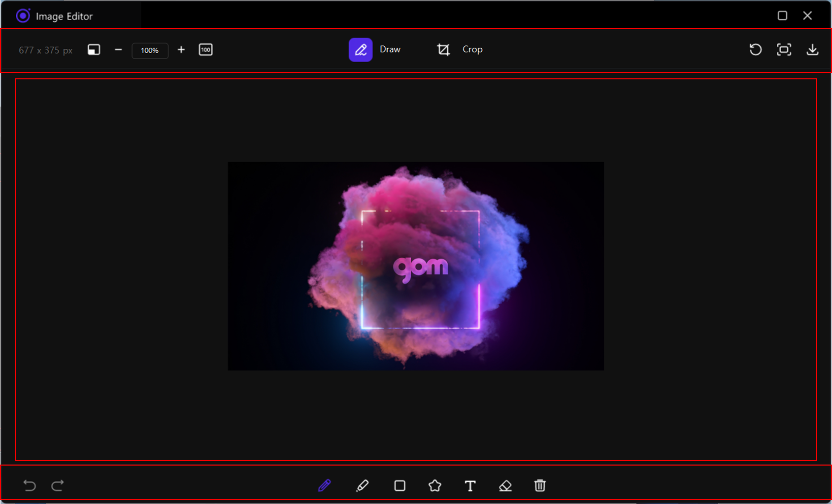Select the Text tool

point(470,486)
